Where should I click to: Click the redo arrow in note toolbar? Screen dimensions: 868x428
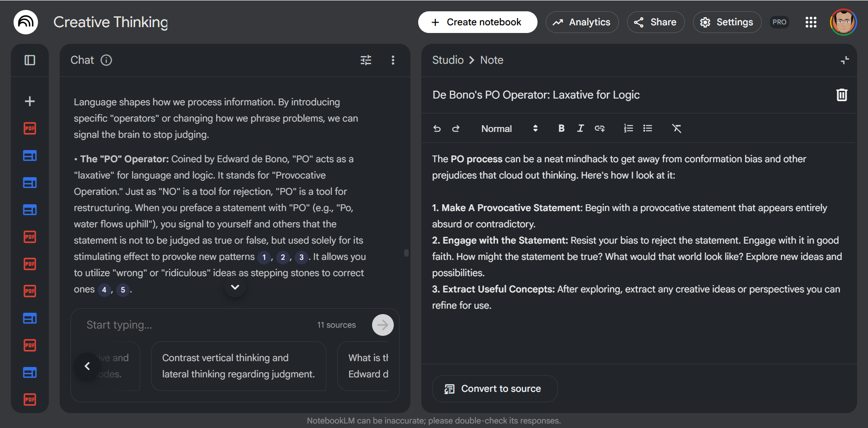click(456, 129)
